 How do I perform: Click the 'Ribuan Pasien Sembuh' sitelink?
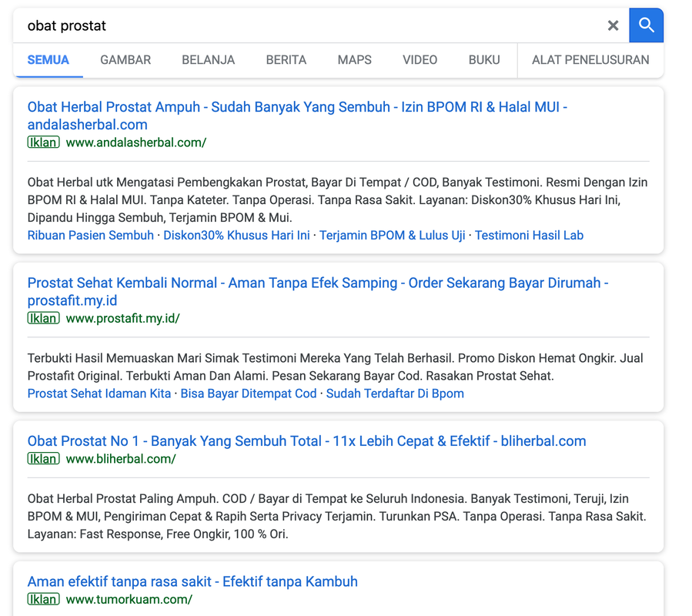[91, 236]
